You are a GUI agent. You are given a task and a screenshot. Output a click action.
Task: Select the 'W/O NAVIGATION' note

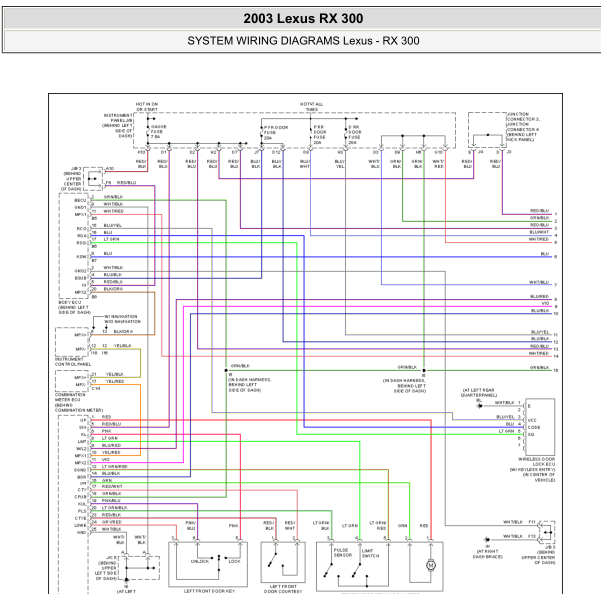(122, 322)
